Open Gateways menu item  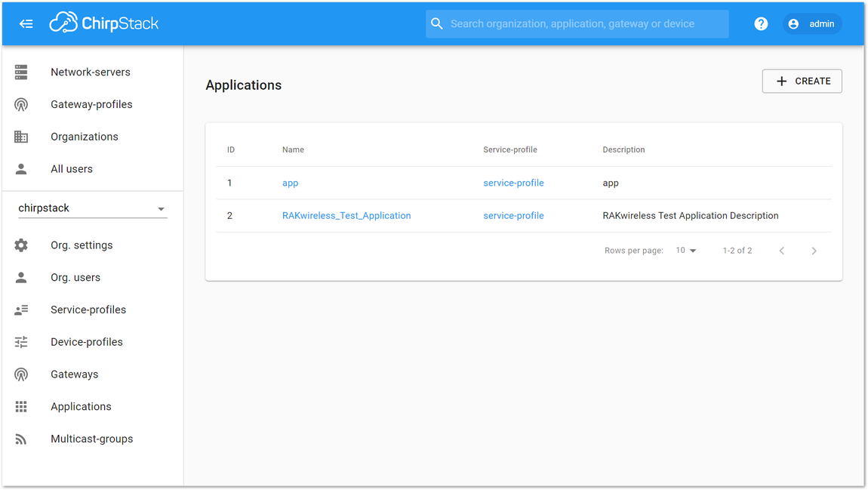coord(92,374)
